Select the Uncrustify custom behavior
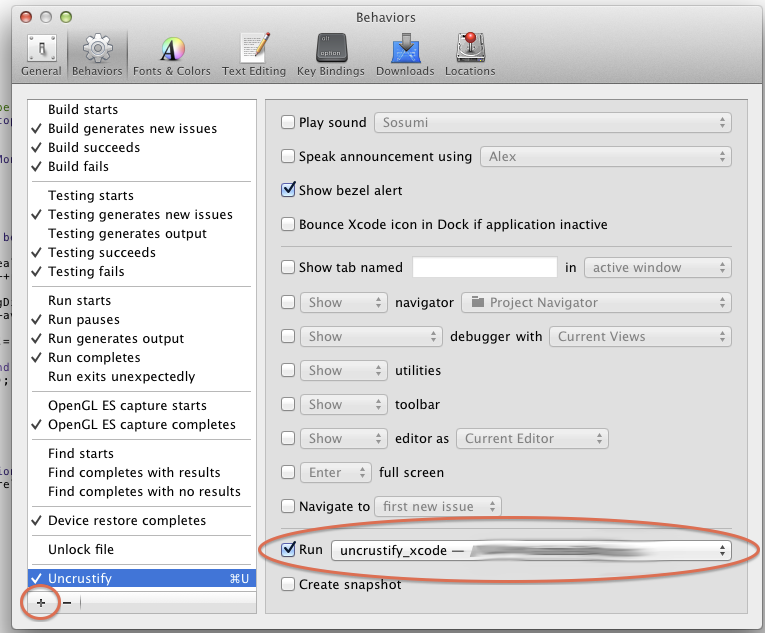The width and height of the screenshot is (765, 633). pyautogui.click(x=80, y=578)
